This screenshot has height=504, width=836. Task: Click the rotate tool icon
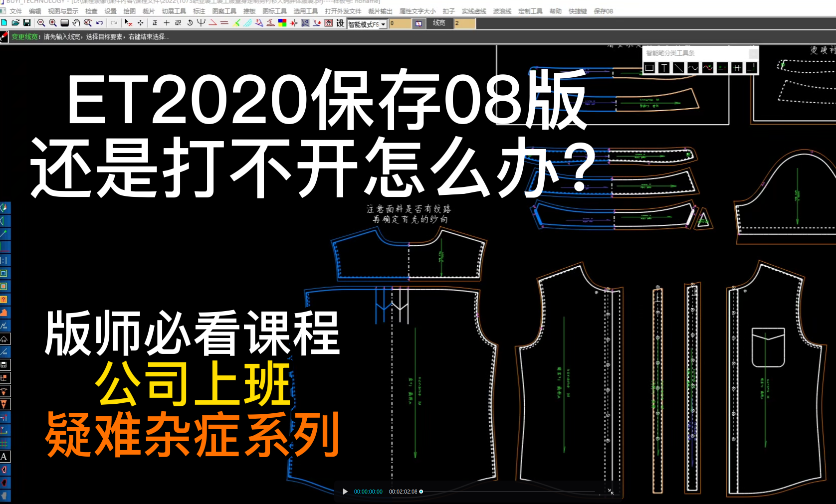[190, 22]
